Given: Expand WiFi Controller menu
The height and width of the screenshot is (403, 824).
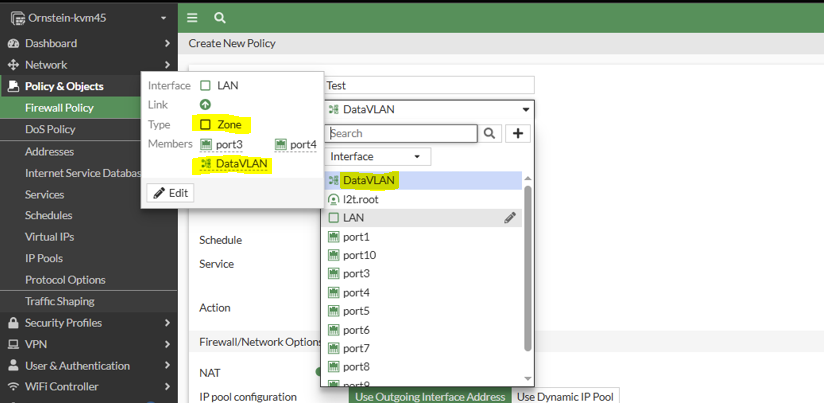Looking at the screenshot, I should coord(167,387).
